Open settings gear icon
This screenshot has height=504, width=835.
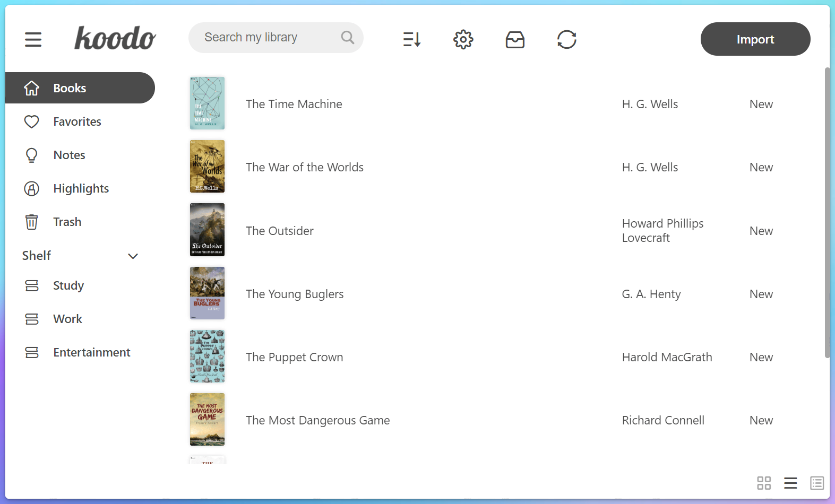click(x=463, y=39)
